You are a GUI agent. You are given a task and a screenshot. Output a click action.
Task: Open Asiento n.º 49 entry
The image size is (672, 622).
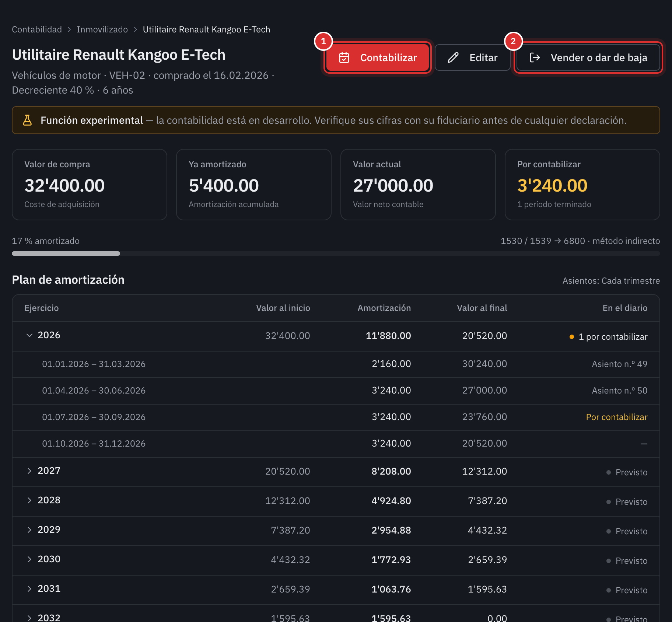619,364
